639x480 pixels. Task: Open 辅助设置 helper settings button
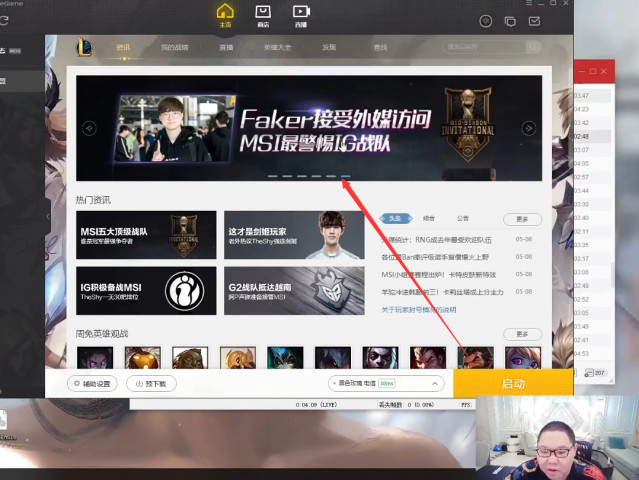click(x=92, y=383)
